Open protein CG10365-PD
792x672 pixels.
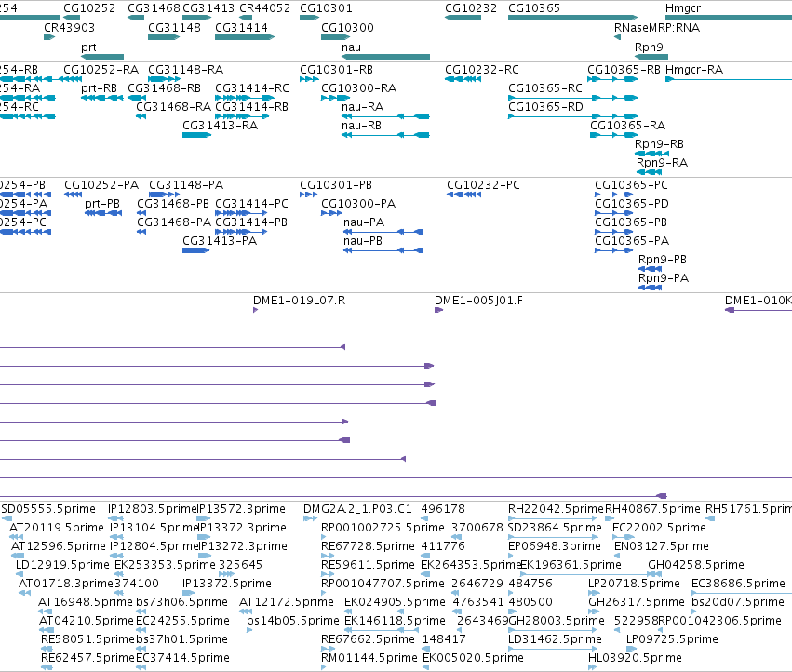coord(631,204)
